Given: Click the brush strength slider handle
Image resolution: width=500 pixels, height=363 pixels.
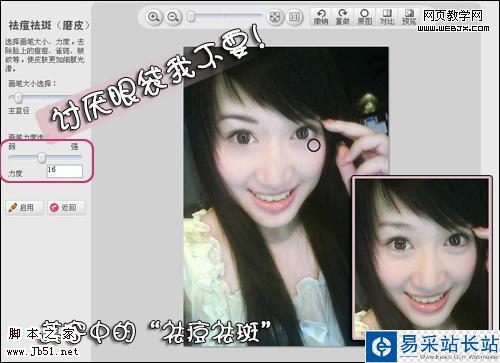Looking at the screenshot, I should click(42, 157).
